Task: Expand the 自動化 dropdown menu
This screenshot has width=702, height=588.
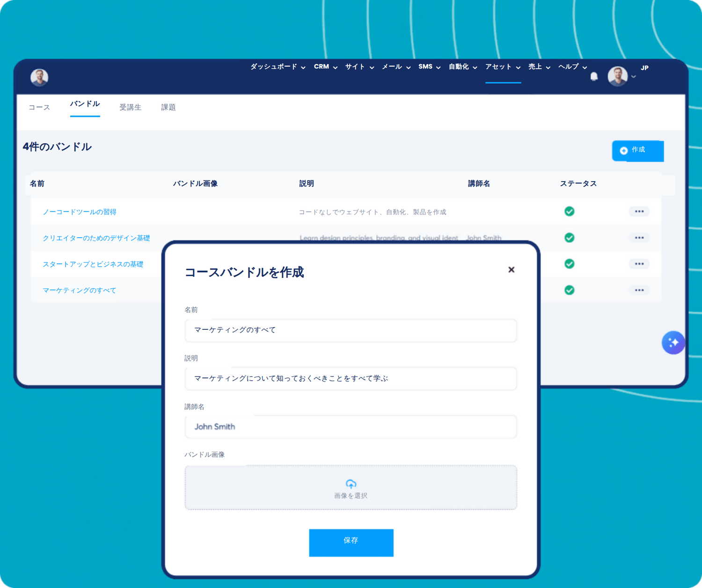Action: 463,67
